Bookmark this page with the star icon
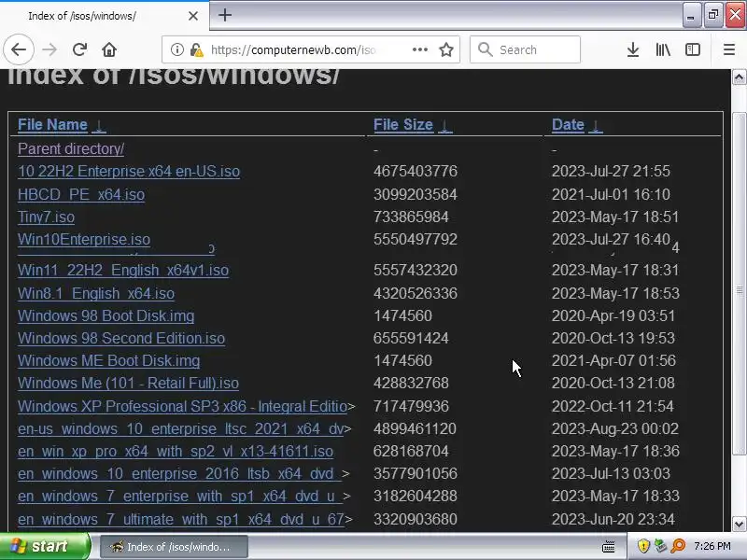Image resolution: width=747 pixels, height=560 pixels. [446, 49]
